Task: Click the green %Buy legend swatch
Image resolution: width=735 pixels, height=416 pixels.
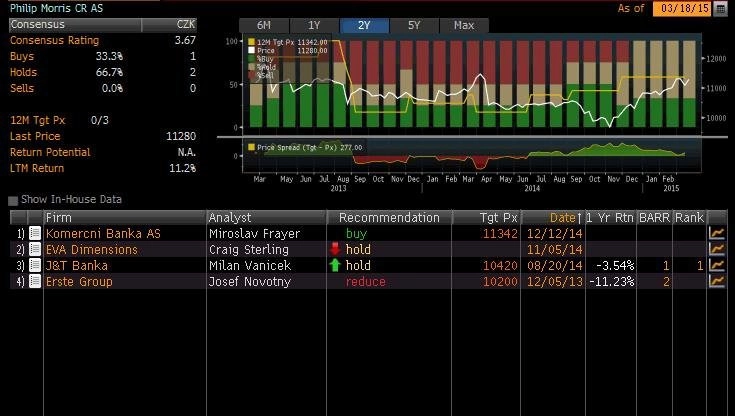Action: (251, 59)
